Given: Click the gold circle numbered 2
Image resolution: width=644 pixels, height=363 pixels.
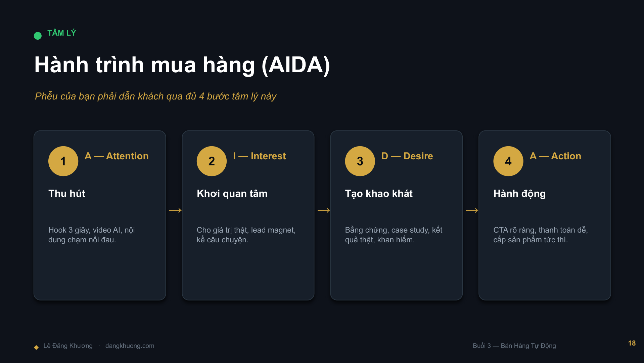Looking at the screenshot, I should pyautogui.click(x=212, y=161).
